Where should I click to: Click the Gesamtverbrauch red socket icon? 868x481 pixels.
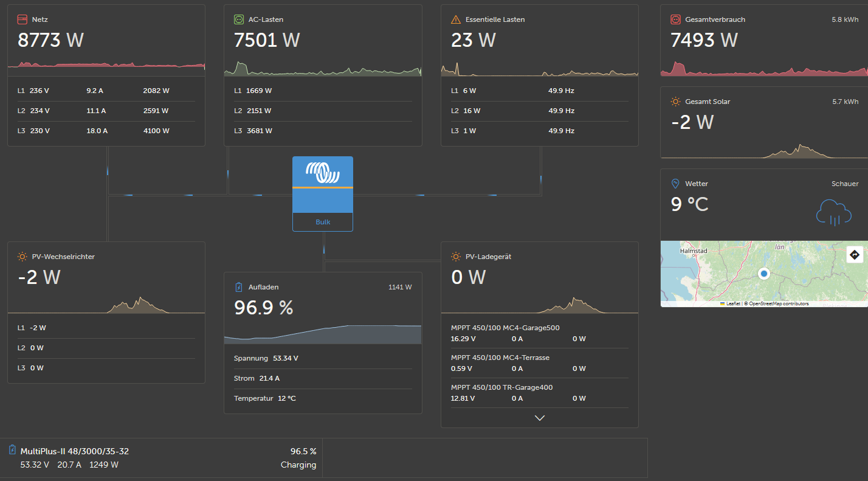click(675, 19)
